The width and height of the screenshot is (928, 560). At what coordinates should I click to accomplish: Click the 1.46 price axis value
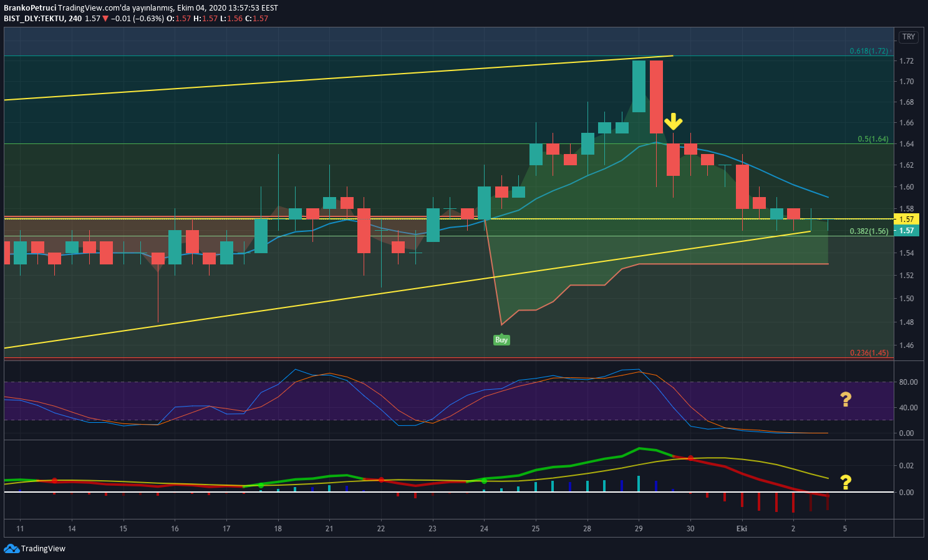tap(907, 345)
